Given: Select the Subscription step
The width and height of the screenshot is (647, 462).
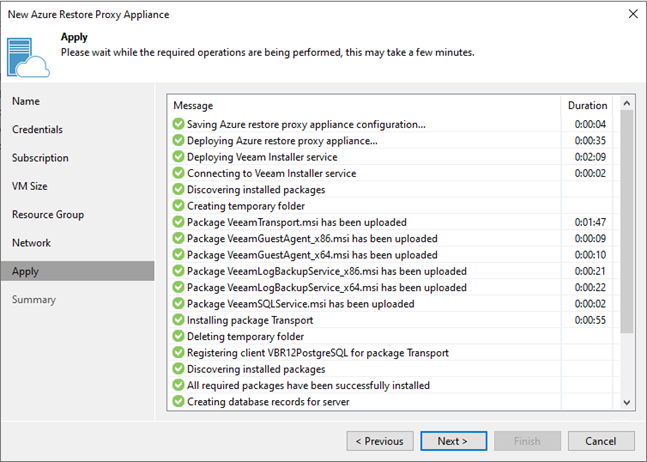Looking at the screenshot, I should (40, 158).
